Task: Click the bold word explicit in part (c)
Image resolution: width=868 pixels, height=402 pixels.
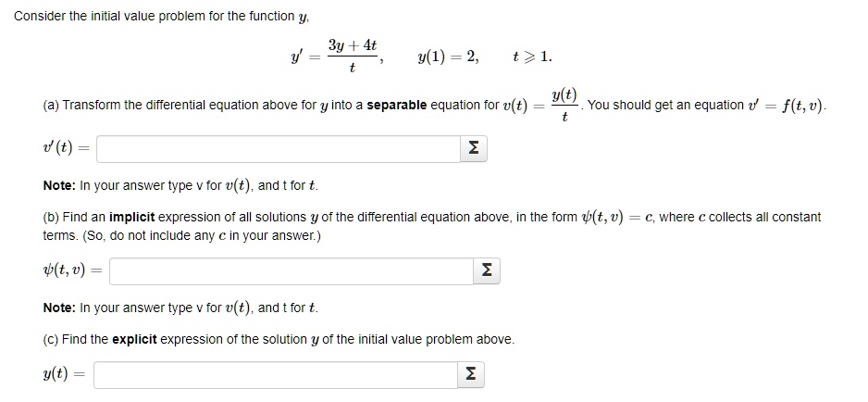Action: point(134,339)
